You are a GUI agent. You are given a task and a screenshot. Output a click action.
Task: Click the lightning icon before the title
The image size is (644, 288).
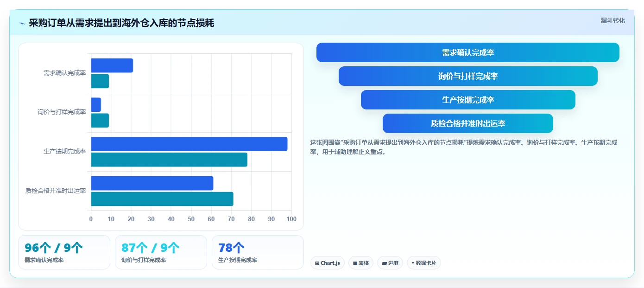point(22,23)
